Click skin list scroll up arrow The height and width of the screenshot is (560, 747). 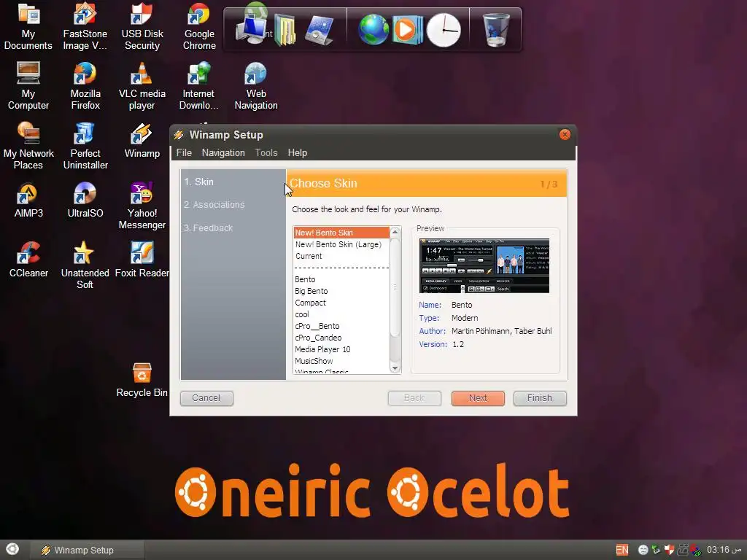coord(395,232)
